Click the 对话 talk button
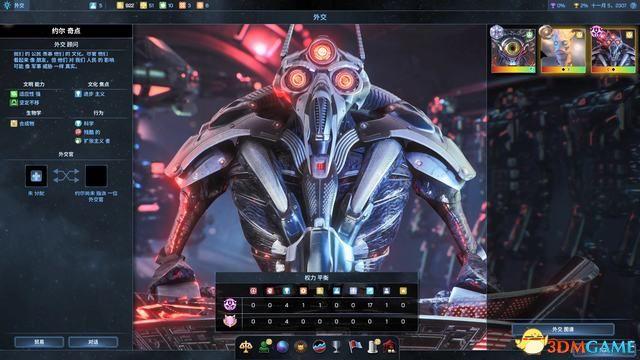This screenshot has height=360, width=640. pyautogui.click(x=93, y=342)
